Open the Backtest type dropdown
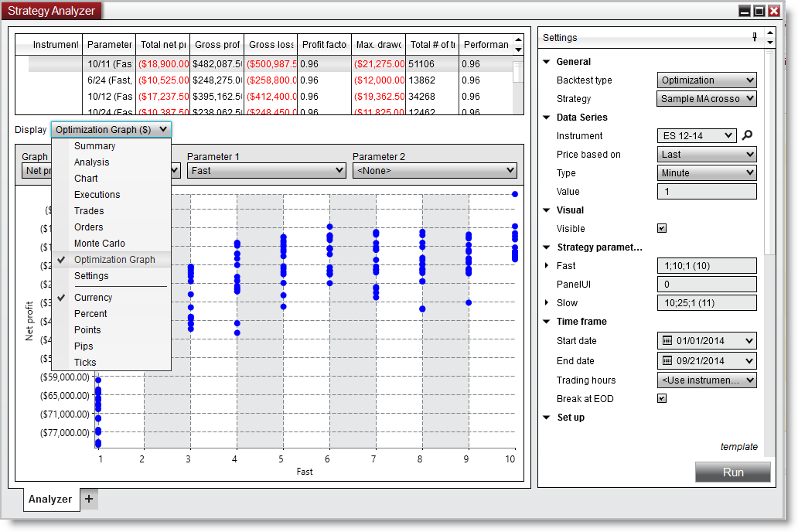Viewport: 798px width, 532px height. 706,80
